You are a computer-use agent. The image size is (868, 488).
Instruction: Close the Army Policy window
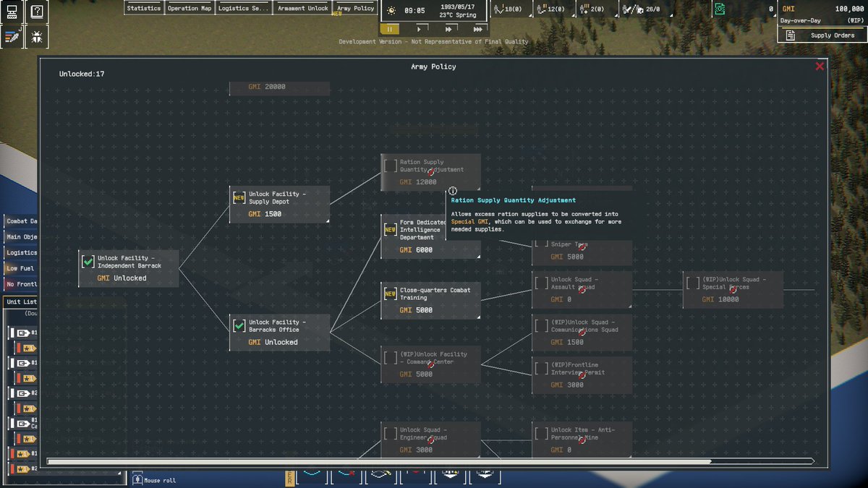tap(820, 67)
